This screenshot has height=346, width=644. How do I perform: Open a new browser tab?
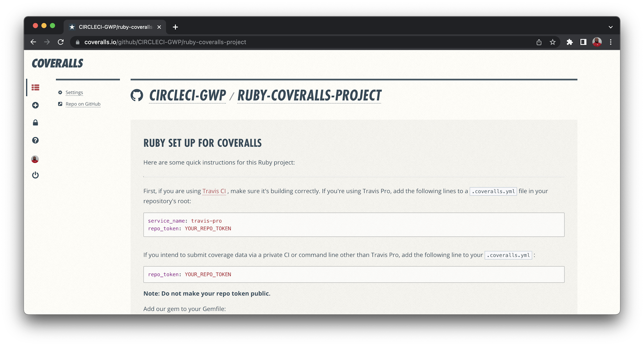click(175, 27)
